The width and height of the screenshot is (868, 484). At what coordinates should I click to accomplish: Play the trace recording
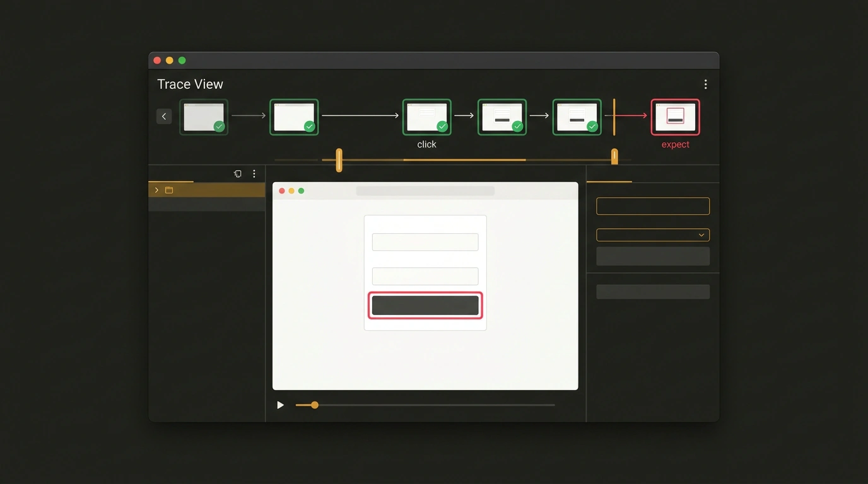pyautogui.click(x=281, y=405)
